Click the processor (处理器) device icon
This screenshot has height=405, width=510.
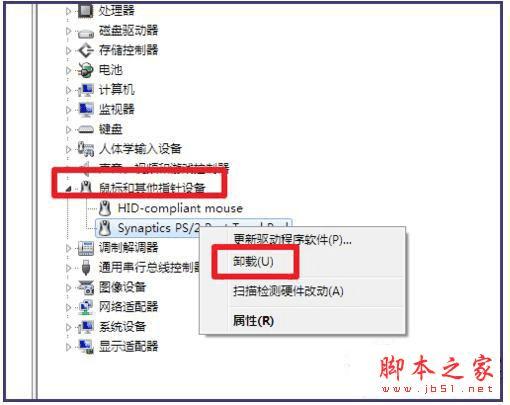(x=86, y=11)
